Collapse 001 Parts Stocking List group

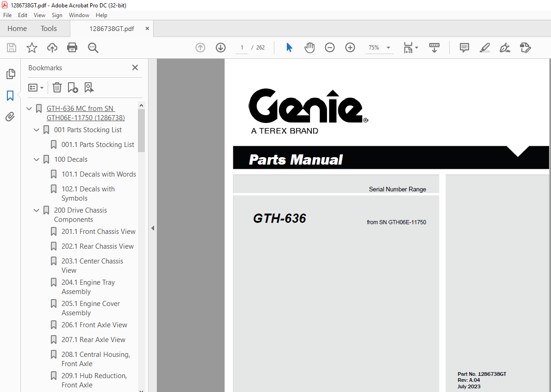[x=37, y=130]
